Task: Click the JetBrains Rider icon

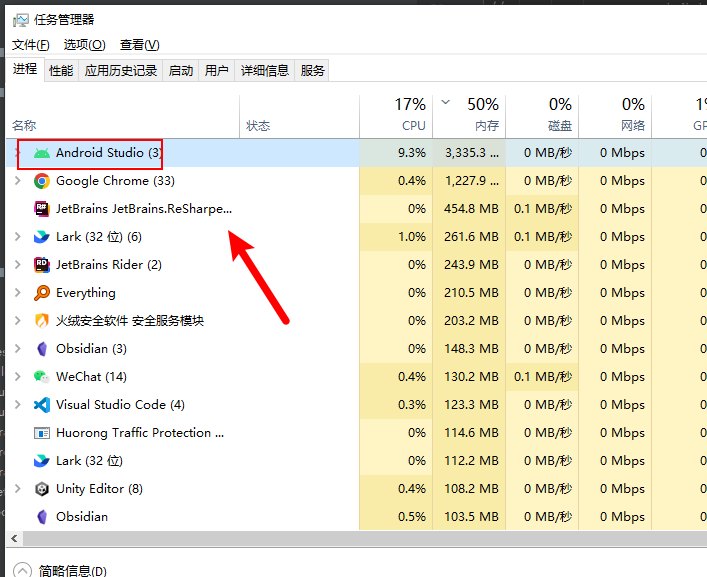Action: coord(42,265)
